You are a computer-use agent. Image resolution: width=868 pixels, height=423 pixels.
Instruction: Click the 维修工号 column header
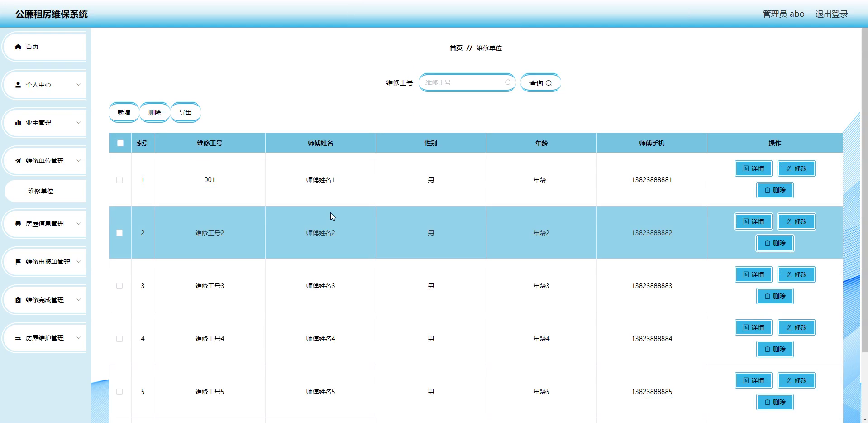coord(210,143)
